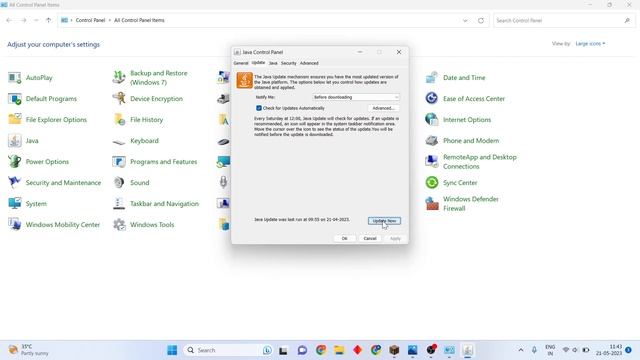Open Phone and Modem icon
The image size is (640, 360).
coord(432,141)
